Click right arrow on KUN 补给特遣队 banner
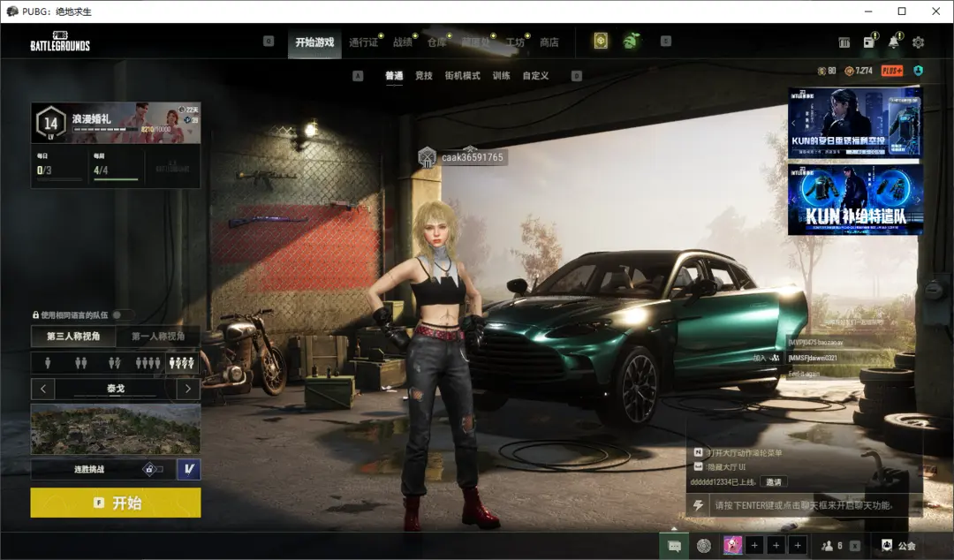 (918, 199)
